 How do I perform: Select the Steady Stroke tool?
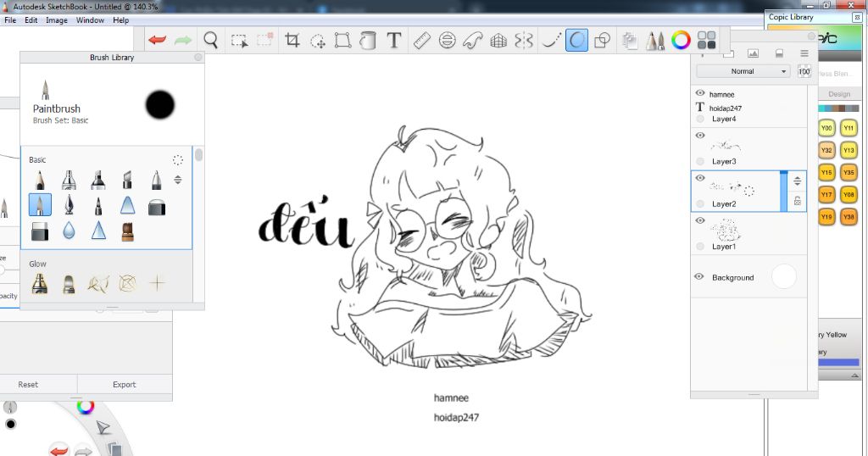(x=551, y=40)
